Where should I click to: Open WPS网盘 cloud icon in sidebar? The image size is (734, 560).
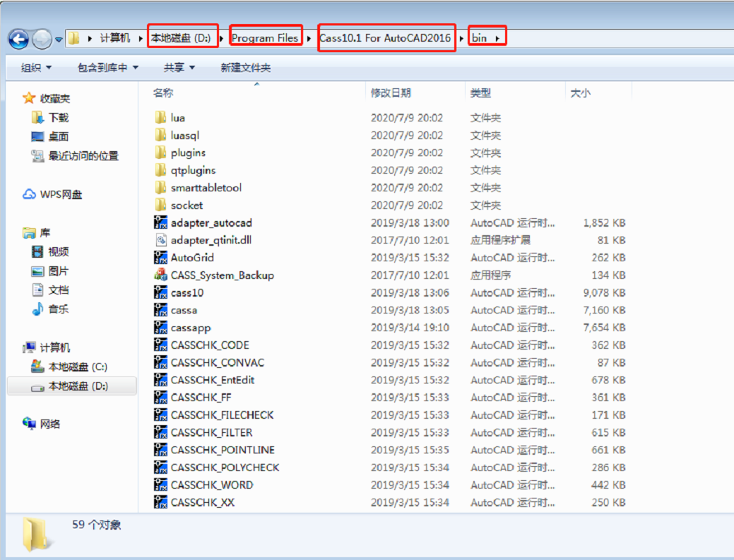29,194
